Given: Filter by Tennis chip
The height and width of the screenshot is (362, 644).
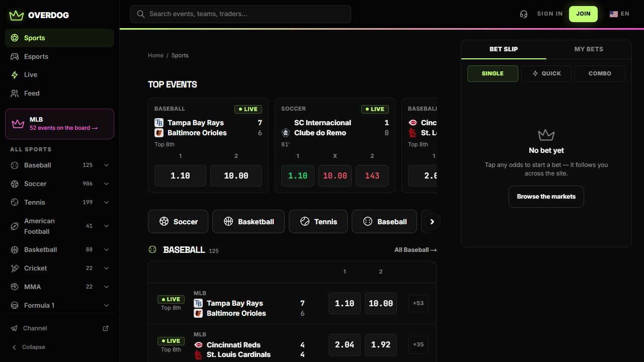Looking at the screenshot, I should [x=318, y=221].
